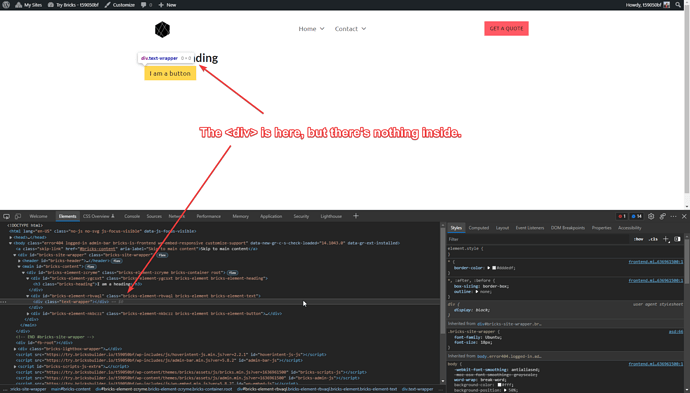Open the Try Bricks site menu
The width and height of the screenshot is (690, 393).
(x=73, y=5)
